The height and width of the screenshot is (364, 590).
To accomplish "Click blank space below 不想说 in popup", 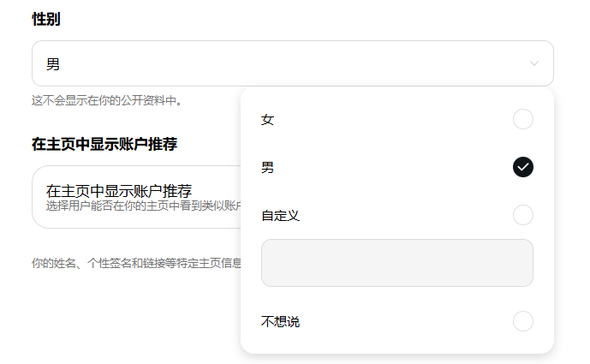I will [397, 343].
